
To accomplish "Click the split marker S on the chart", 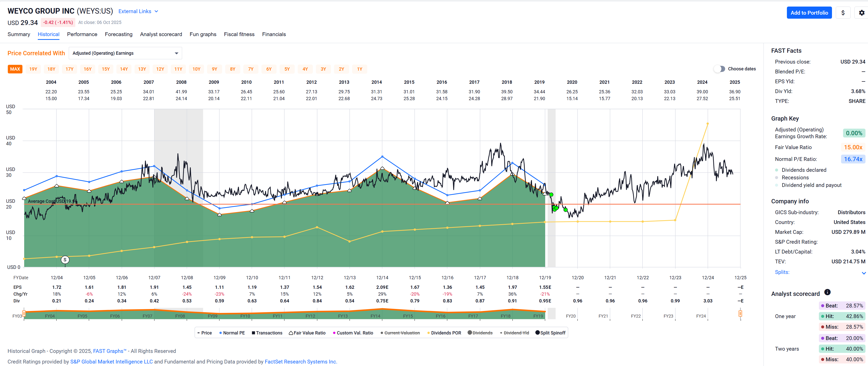I will (x=65, y=260).
